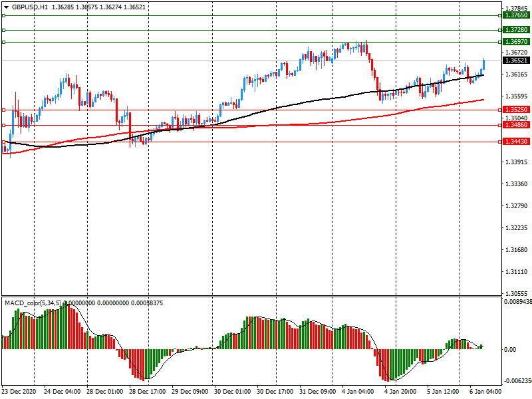
Task: Select left handle of 1.37650 line
Action: 4,15
